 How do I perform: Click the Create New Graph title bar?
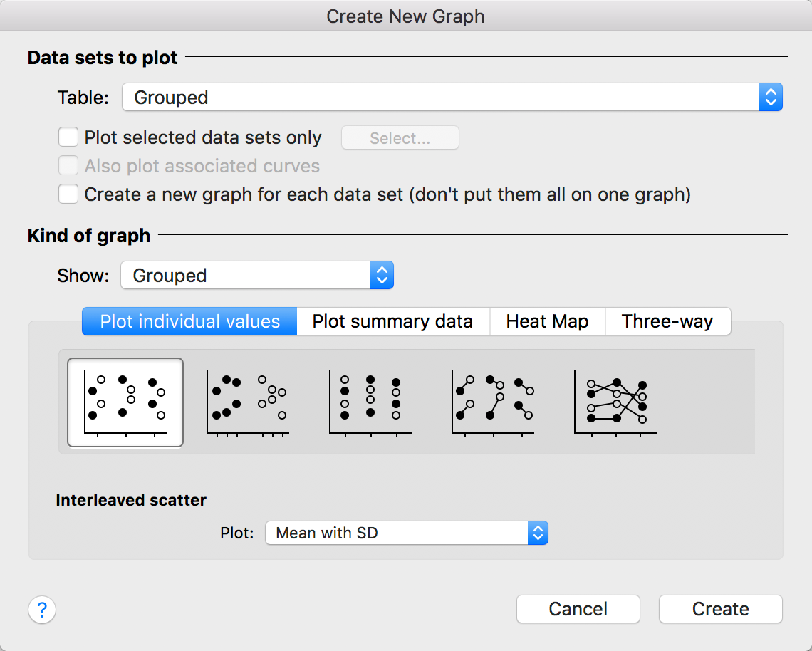[405, 16]
